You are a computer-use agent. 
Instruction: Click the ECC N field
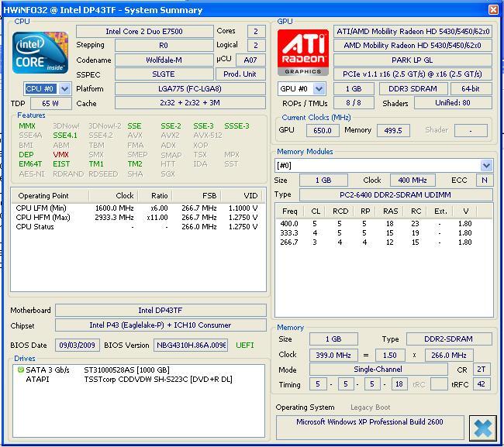[484, 181]
